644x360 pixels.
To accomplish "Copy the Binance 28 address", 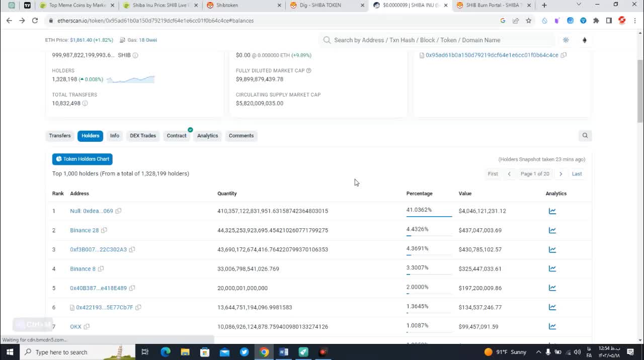I will (x=104, y=230).
